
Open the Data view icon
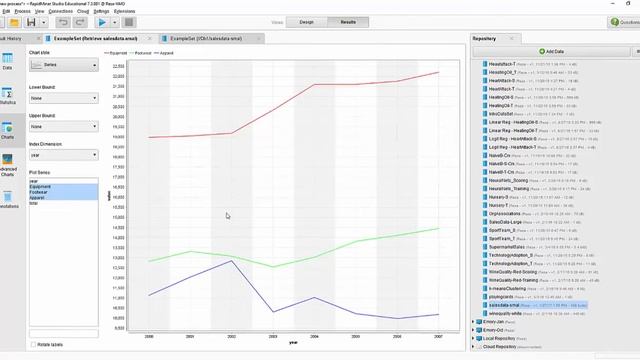[7, 58]
